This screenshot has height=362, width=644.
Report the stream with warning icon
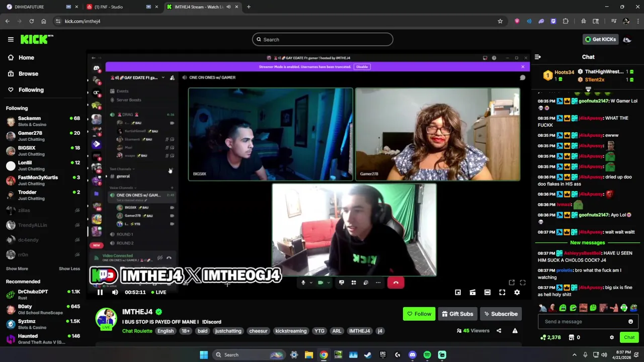(515, 331)
